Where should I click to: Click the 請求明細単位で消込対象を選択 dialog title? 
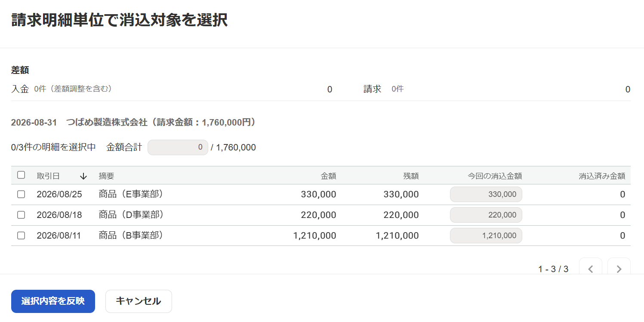pyautogui.click(x=119, y=20)
